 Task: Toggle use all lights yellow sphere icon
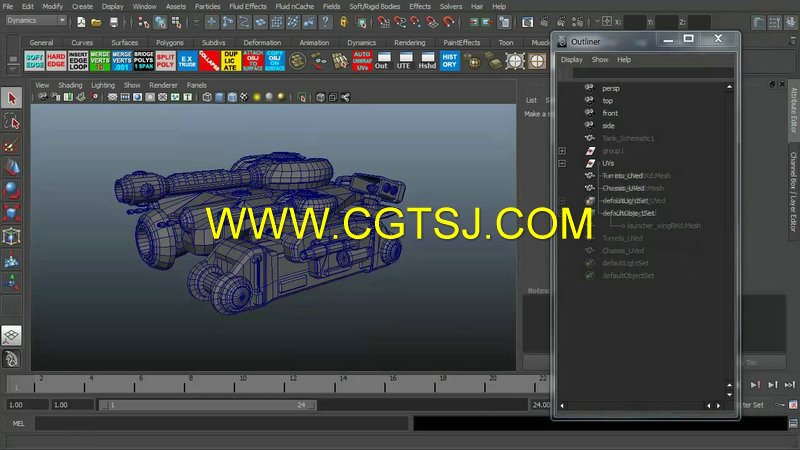(x=257, y=97)
